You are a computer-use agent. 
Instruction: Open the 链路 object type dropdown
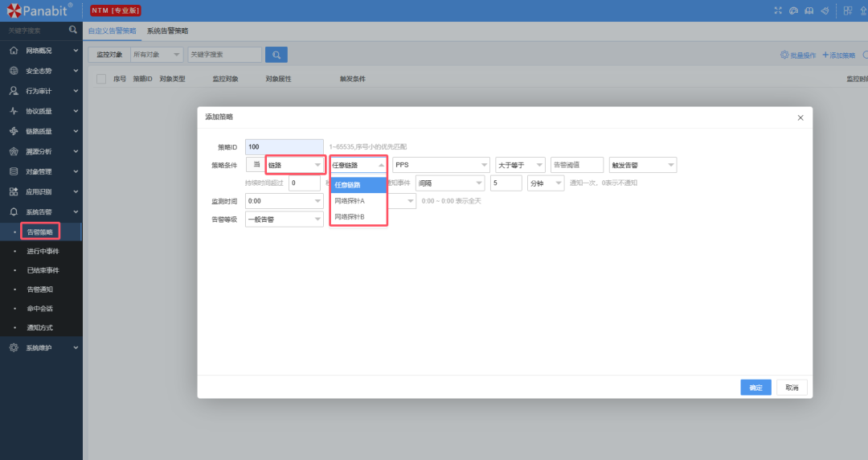(295, 165)
